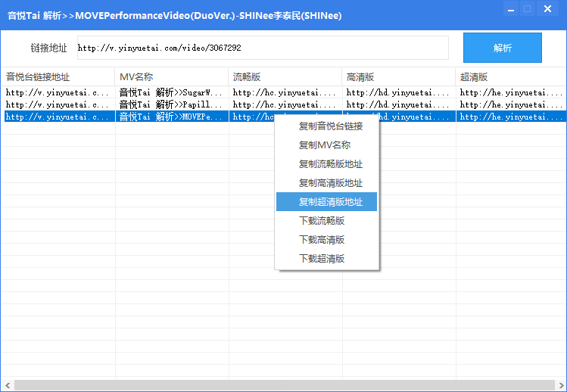Choose 复制高清版地址 menu entry
This screenshot has width=567, height=392.
(330, 183)
